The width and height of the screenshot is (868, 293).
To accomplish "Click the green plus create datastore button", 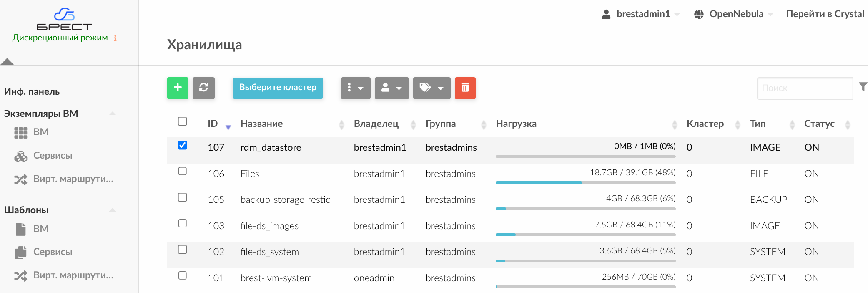I will [178, 88].
